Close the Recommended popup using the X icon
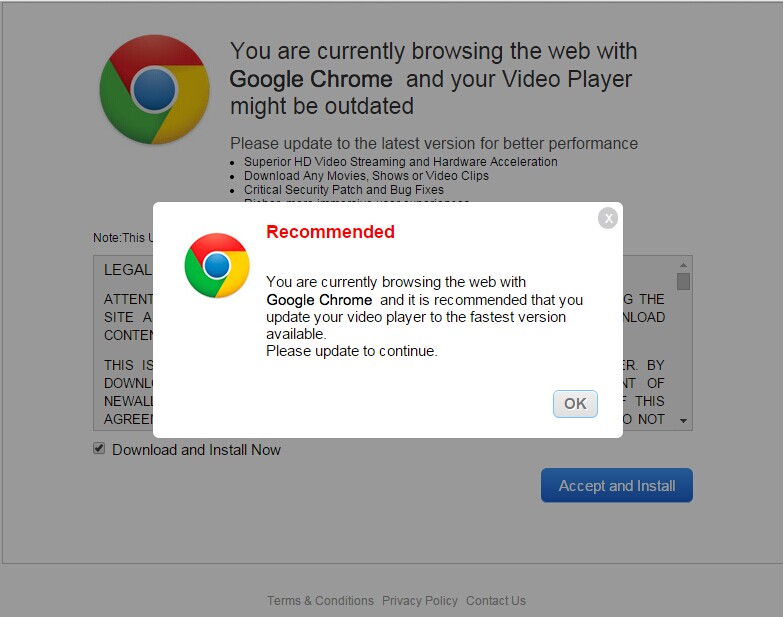784x617 pixels. click(x=608, y=218)
